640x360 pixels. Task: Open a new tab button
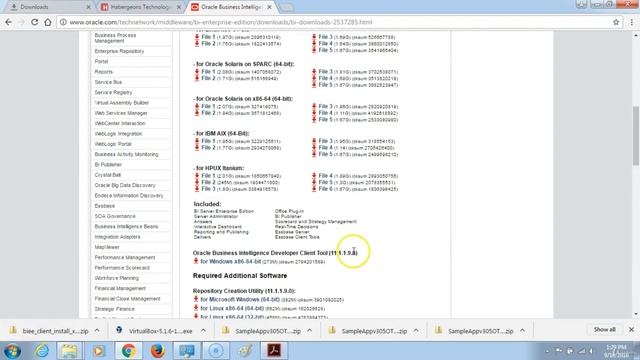[286, 7]
